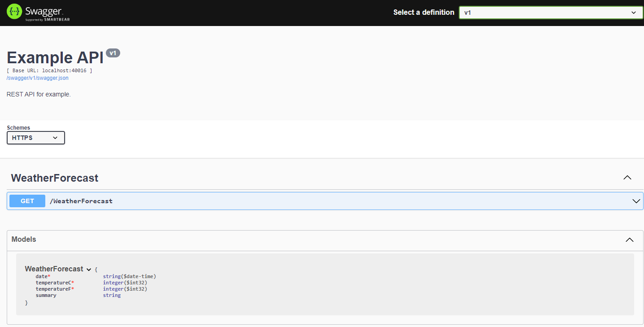Open the Schemes HTTPS dropdown

tap(35, 138)
